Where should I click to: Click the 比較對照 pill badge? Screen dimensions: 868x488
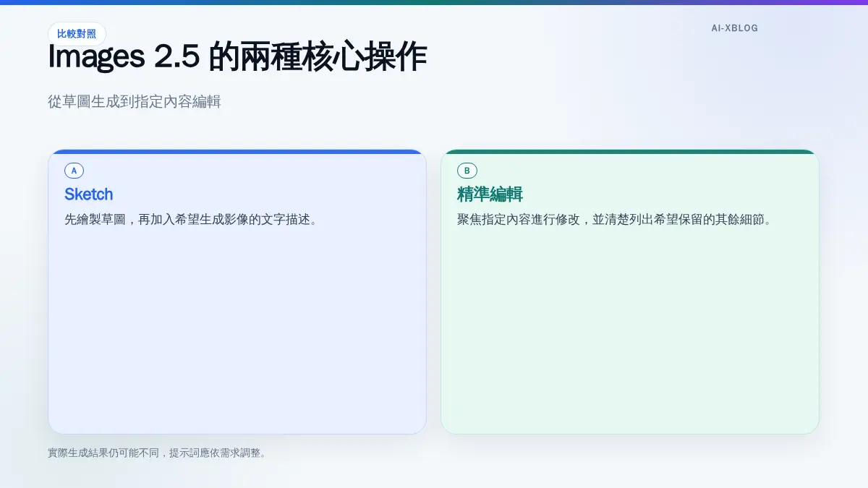(77, 34)
